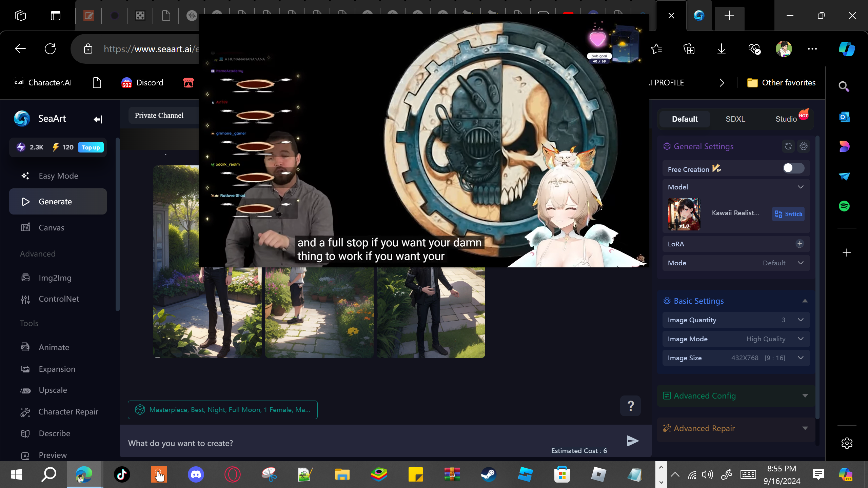Click the prompt text input field
The width and height of the screenshot is (868, 488).
tap(373, 443)
